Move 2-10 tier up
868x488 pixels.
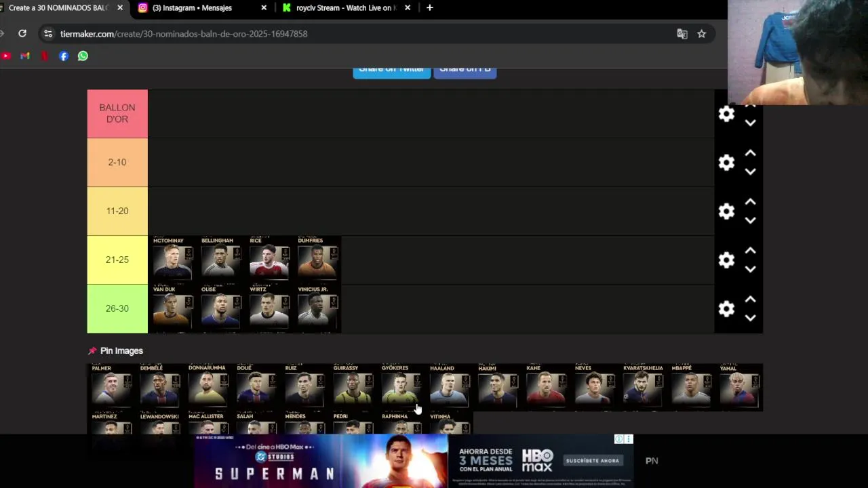click(750, 153)
